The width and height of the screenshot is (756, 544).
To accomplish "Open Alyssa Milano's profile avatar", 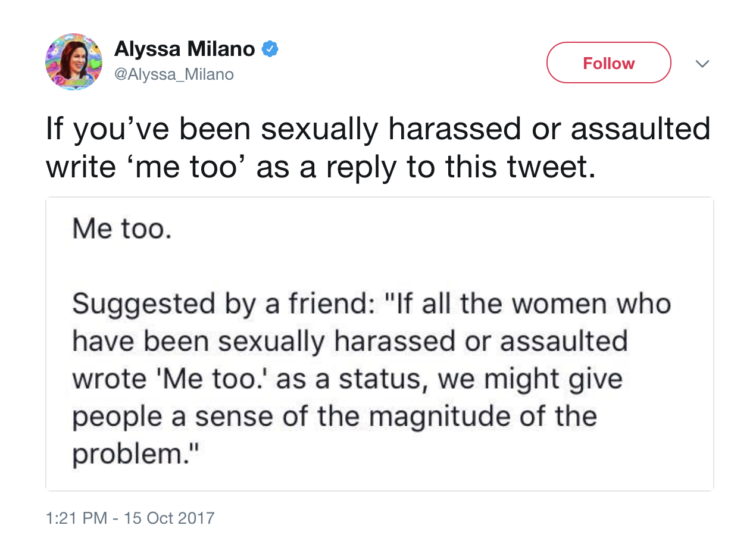I will [x=74, y=62].
